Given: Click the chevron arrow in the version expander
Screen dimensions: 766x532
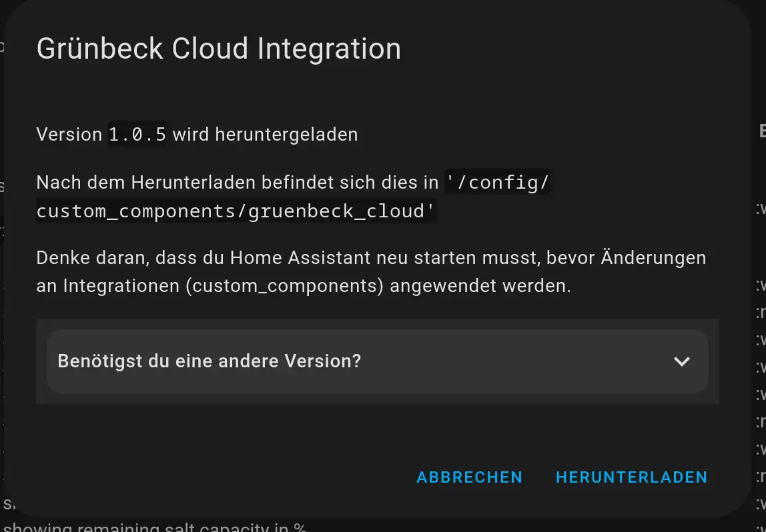Looking at the screenshot, I should tap(681, 361).
